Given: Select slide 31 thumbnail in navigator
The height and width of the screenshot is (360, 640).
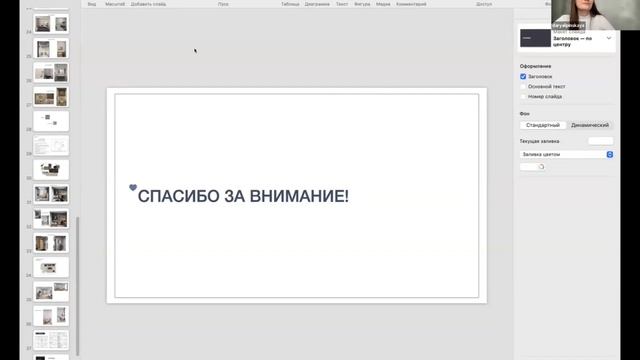Looking at the screenshot, I should (51, 194).
